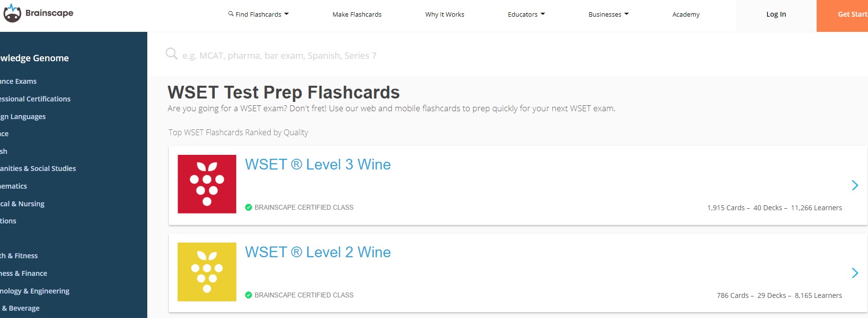This screenshot has height=318, width=868.
Task: Click the Brainscape logo icon
Action: pos(12,13)
